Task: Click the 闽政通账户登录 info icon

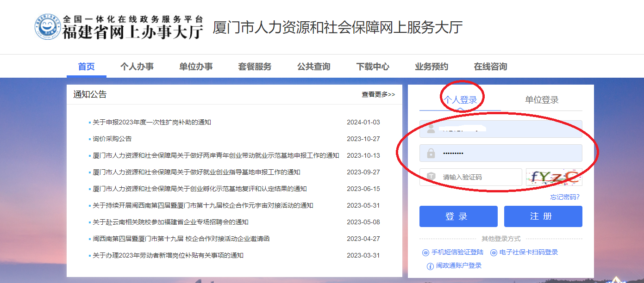Action: point(430,266)
